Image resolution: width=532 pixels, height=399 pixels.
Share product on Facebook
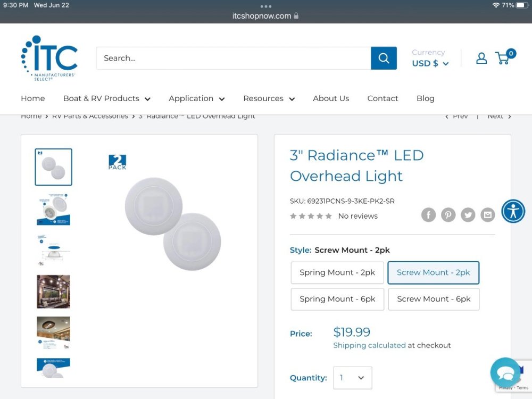428,215
